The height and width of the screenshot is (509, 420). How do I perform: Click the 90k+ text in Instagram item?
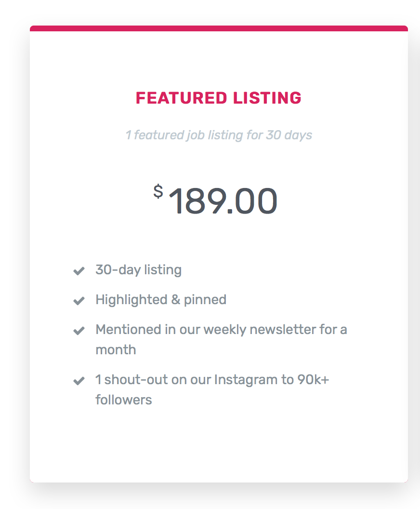[x=313, y=379]
